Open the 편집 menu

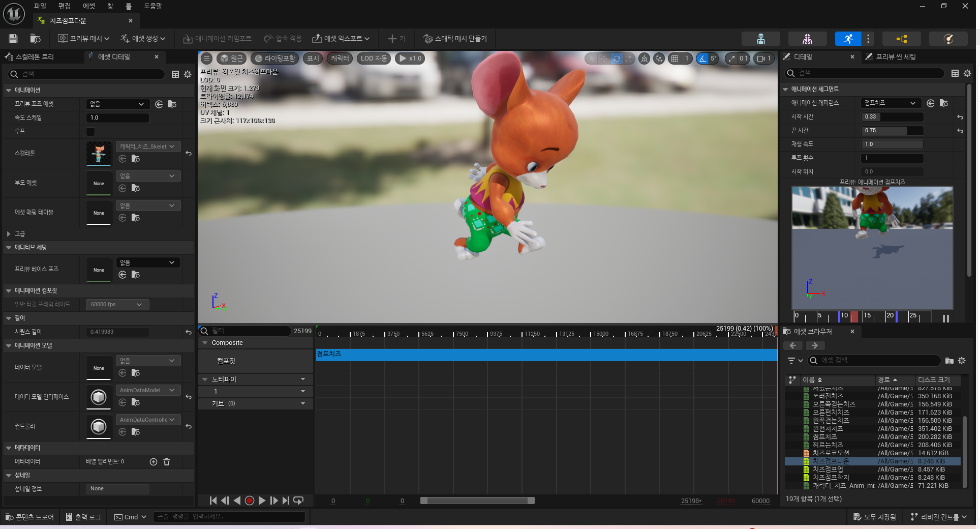(x=65, y=6)
